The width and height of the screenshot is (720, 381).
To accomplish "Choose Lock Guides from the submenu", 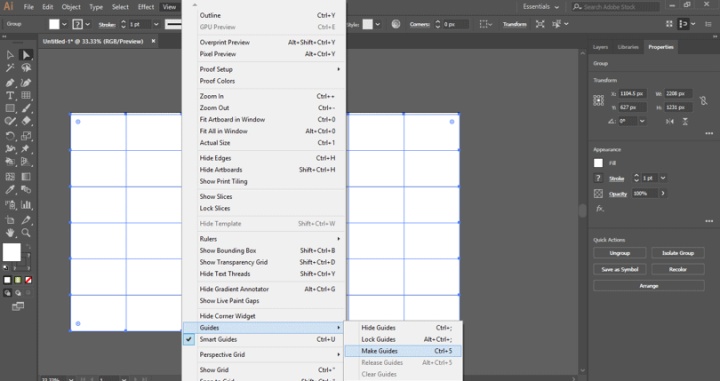I will tap(403, 339).
